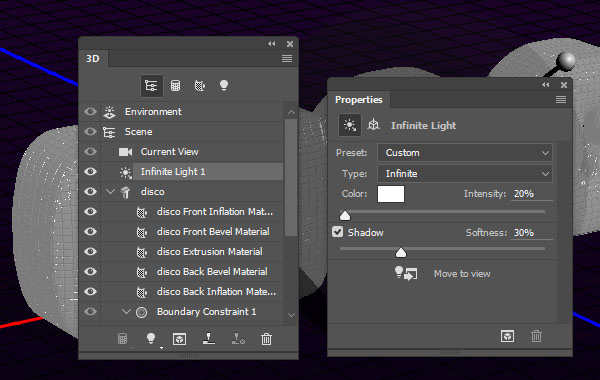
Task: Filter 3D panel by materials
Action: tap(200, 85)
